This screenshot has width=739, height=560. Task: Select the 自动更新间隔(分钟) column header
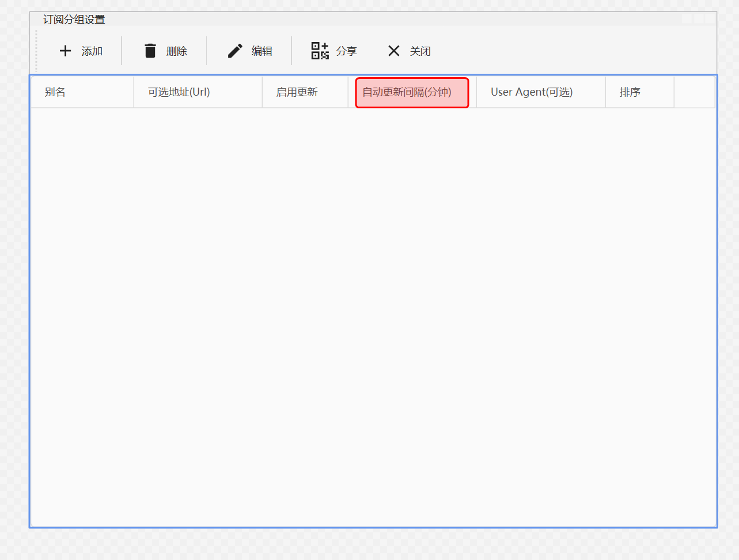point(407,92)
